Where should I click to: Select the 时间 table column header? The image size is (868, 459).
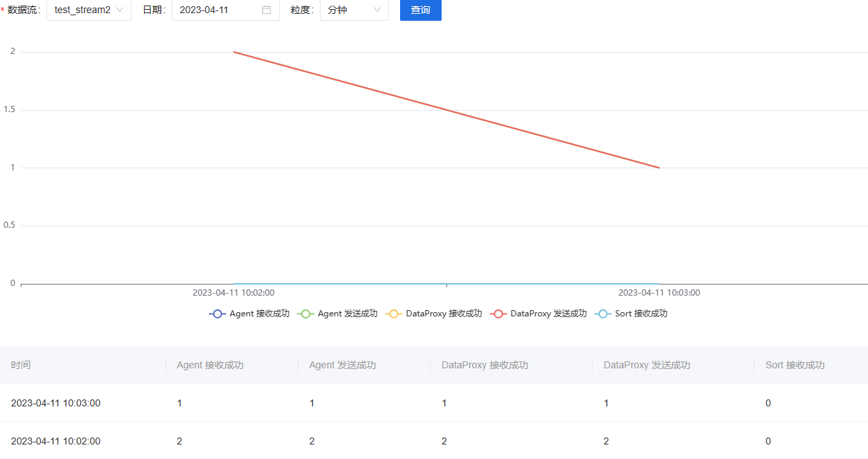tap(21, 365)
